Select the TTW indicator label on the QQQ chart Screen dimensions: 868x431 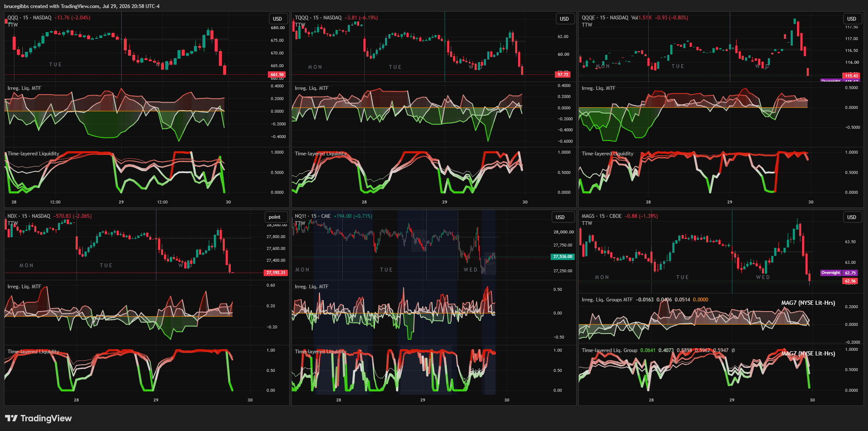(13, 25)
